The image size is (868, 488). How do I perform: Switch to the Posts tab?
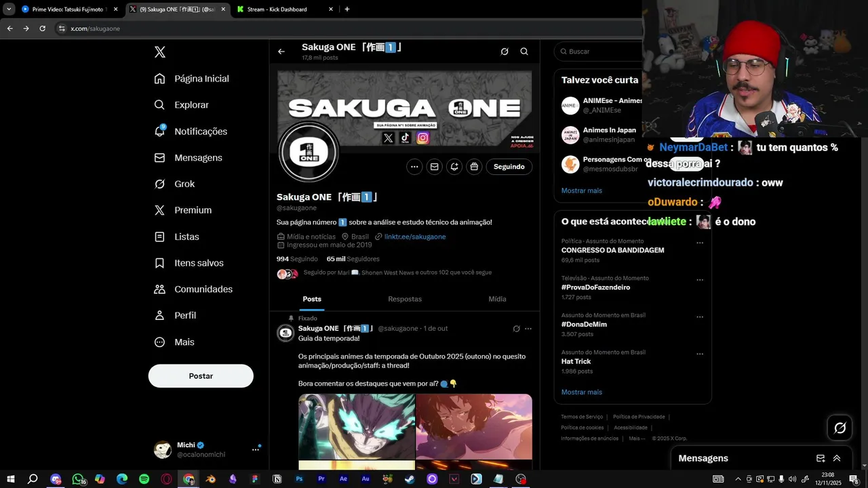tap(312, 299)
